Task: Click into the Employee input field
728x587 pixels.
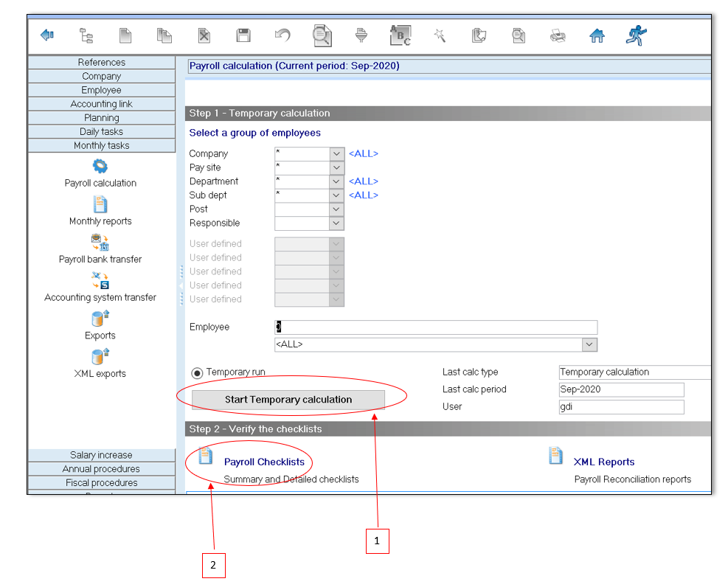Action: click(x=435, y=327)
